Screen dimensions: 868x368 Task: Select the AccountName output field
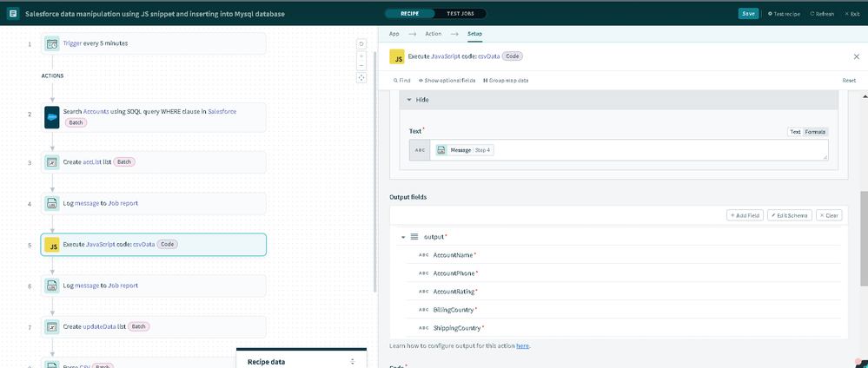623,254
